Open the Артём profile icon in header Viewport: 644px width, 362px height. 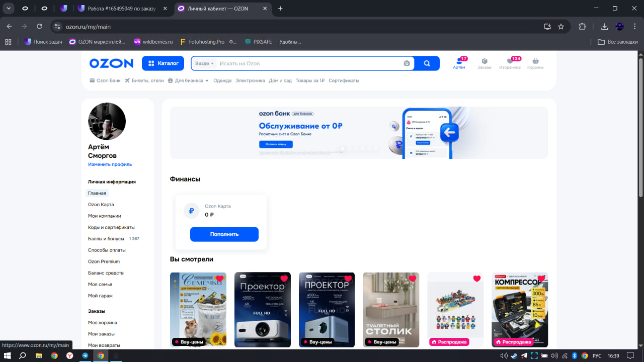pyautogui.click(x=459, y=63)
